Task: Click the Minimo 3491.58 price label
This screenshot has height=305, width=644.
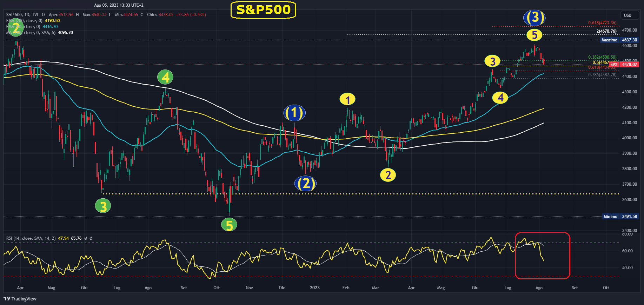Action: pos(620,217)
